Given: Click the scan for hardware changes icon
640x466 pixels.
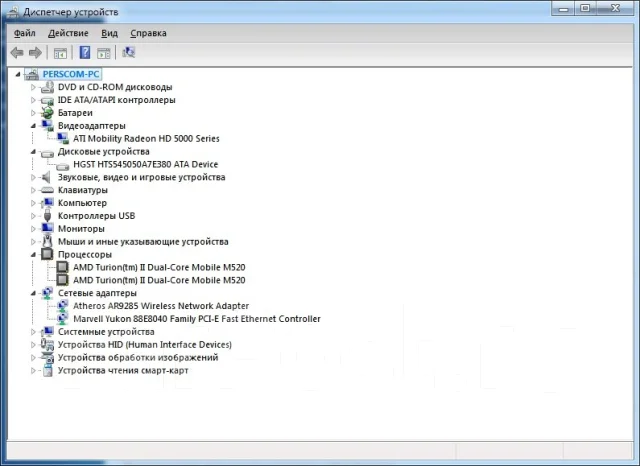Looking at the screenshot, I should (128, 52).
